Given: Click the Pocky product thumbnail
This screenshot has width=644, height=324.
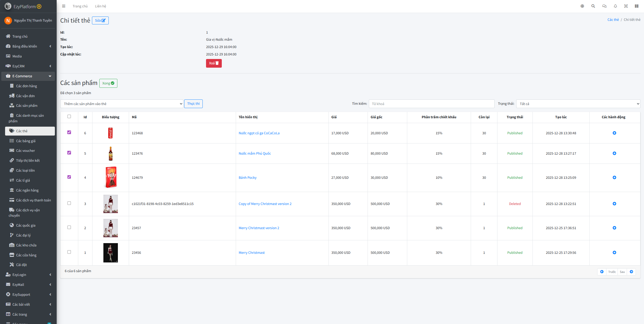Looking at the screenshot, I should [111, 177].
